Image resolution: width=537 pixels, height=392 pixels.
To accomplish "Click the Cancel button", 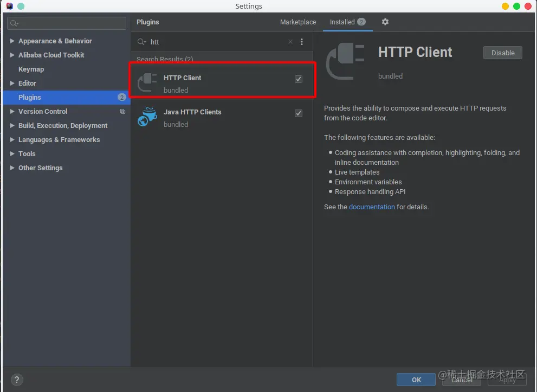I will [462, 380].
